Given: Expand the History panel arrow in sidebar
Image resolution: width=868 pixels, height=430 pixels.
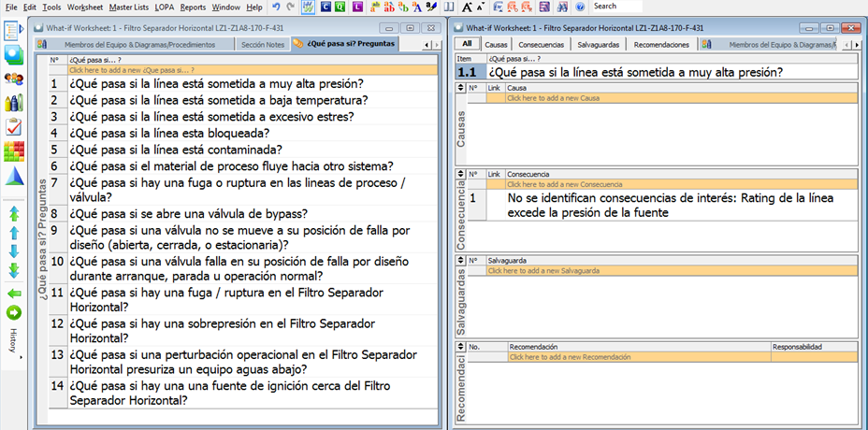Looking at the screenshot, I should click(x=22, y=358).
